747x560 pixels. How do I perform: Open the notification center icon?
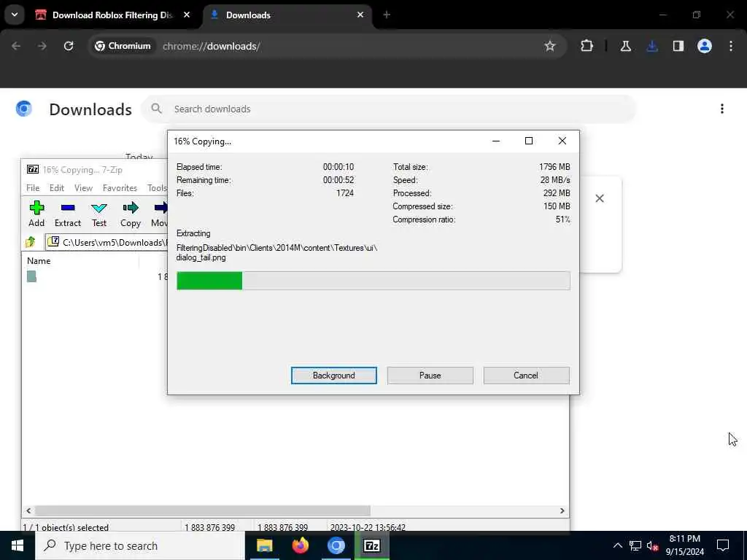(x=723, y=545)
